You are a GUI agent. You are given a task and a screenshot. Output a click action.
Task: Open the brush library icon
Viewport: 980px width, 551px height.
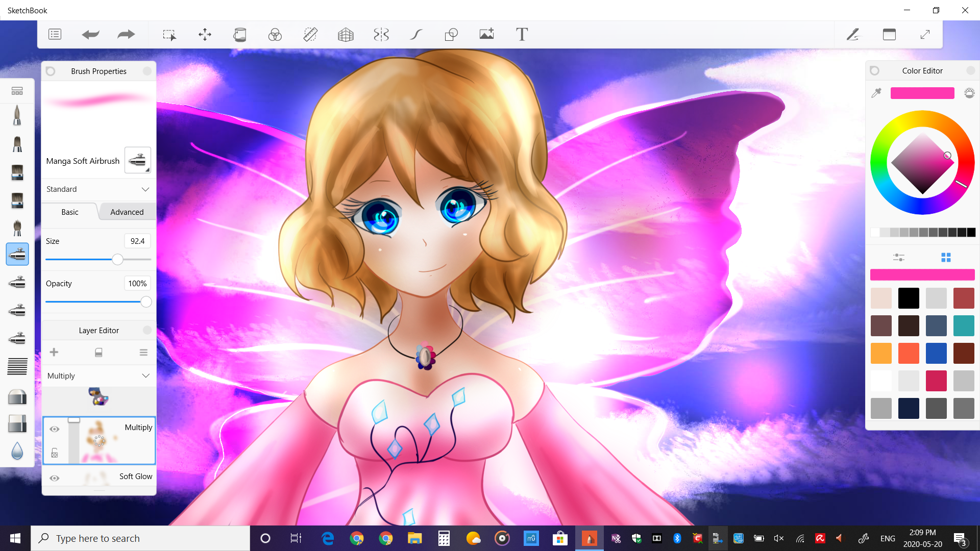[17, 91]
